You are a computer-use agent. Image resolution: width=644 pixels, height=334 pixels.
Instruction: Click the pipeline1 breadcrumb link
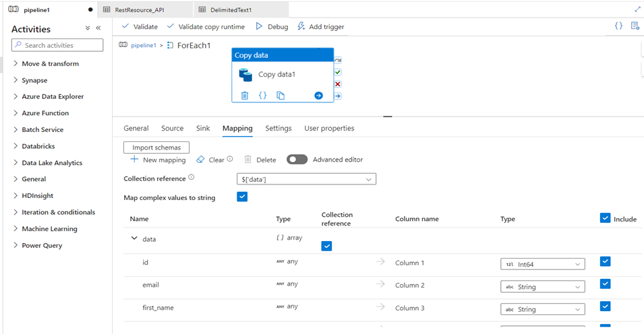(x=143, y=45)
